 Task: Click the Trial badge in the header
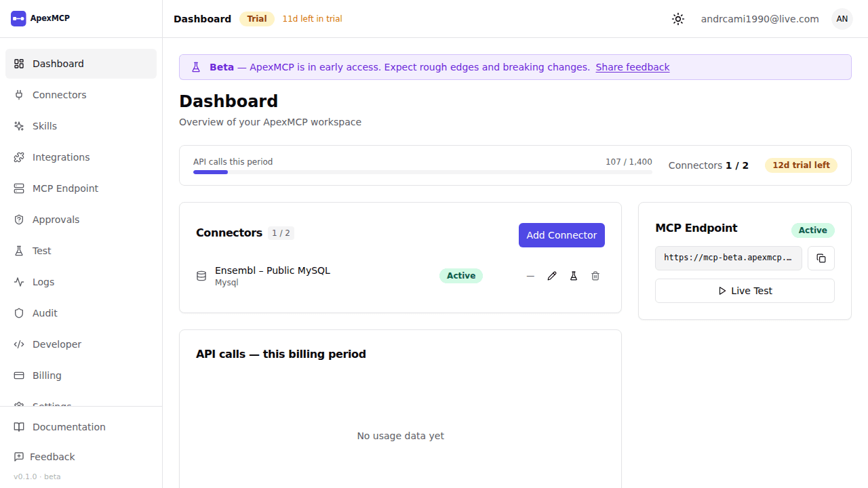(257, 19)
